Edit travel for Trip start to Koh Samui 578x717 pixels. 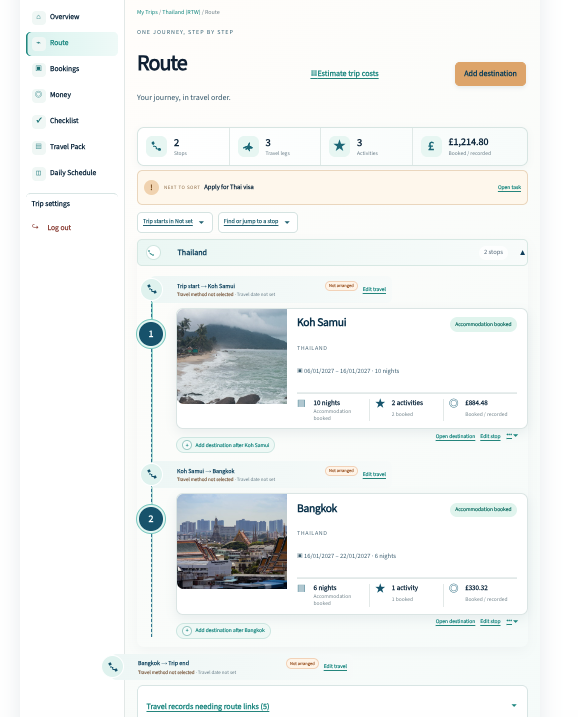tap(374, 289)
